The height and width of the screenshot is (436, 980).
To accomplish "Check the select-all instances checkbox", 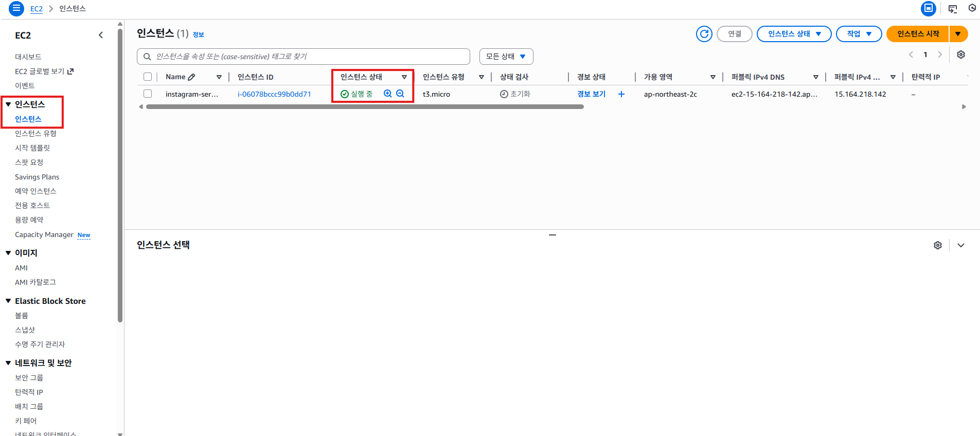I will 148,77.
